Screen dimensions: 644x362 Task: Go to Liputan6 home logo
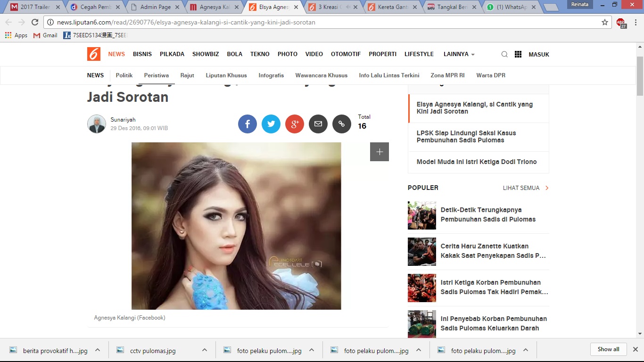coord(94,54)
